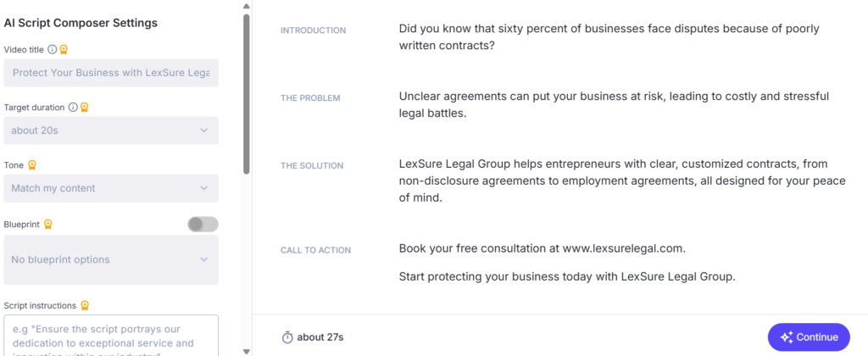The image size is (868, 356).
Task: Click the Script instructions text box
Action: 111,336
